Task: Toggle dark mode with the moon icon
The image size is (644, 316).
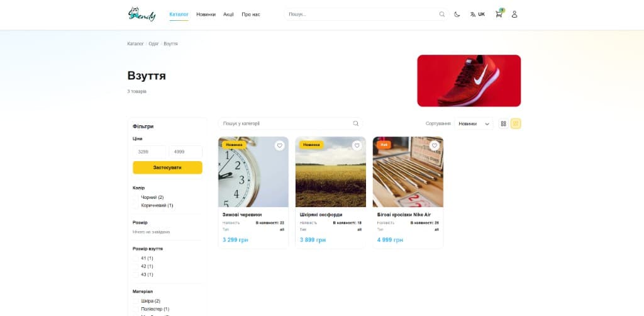Action: 457,14
